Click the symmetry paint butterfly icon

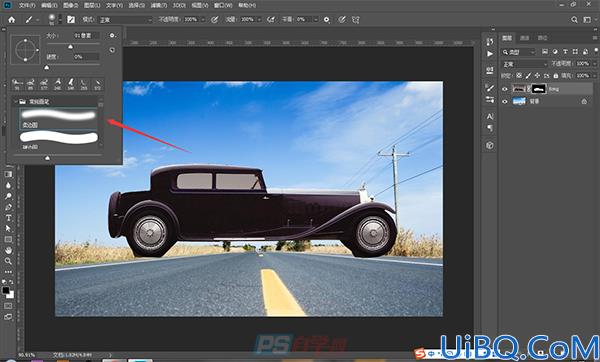[355, 20]
